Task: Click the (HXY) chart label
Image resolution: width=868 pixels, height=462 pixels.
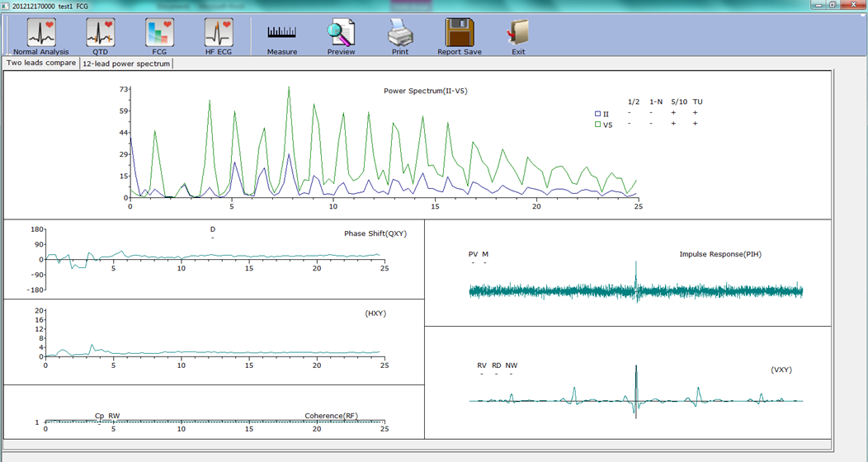Action: pyautogui.click(x=375, y=313)
